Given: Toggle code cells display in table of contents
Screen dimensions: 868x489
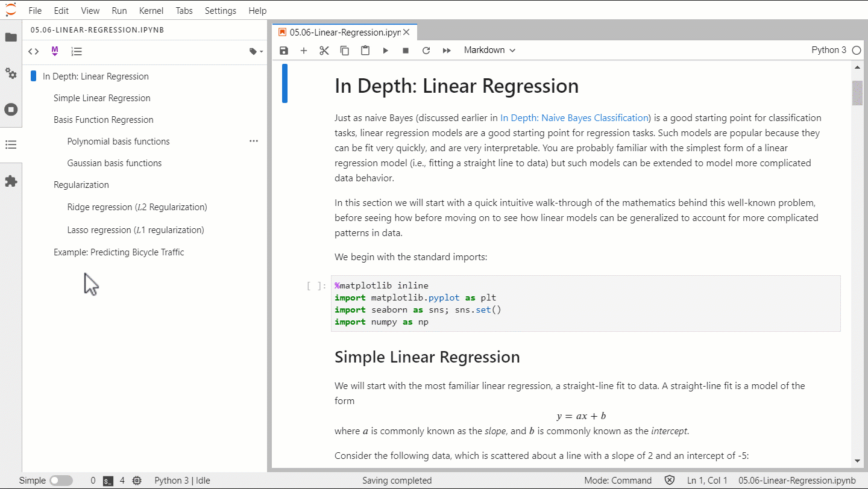Looking at the screenshot, I should [34, 52].
